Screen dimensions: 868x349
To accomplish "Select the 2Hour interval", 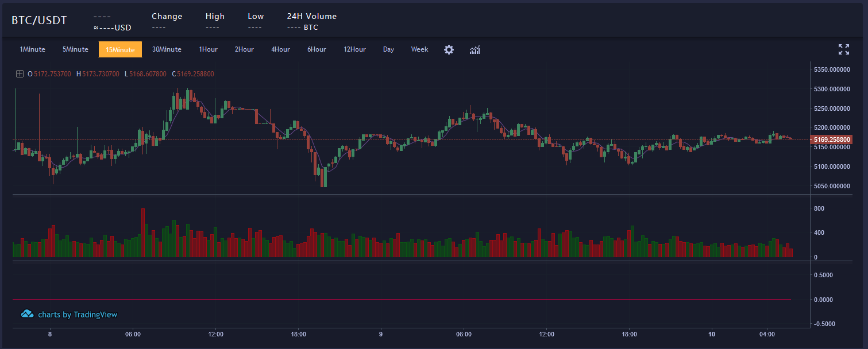I will pos(244,49).
